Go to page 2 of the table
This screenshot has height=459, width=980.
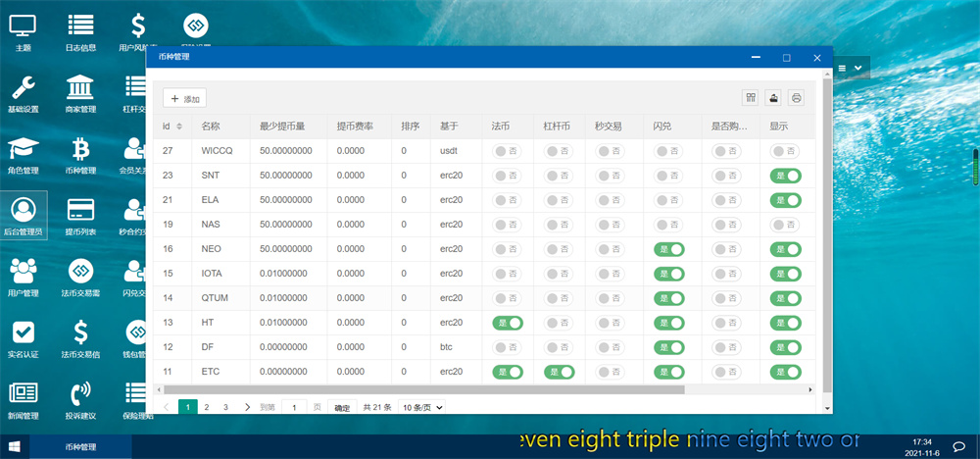[207, 407]
